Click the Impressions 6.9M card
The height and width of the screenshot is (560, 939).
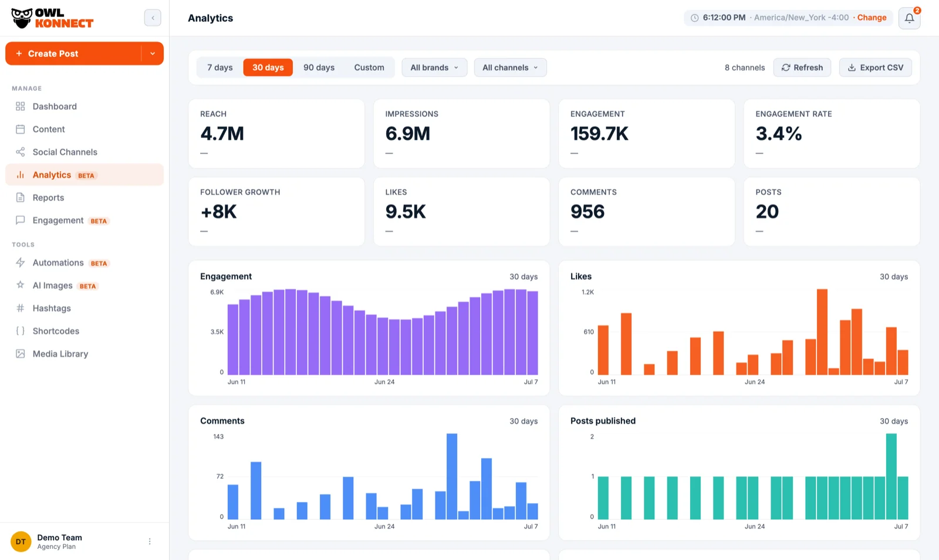(461, 134)
